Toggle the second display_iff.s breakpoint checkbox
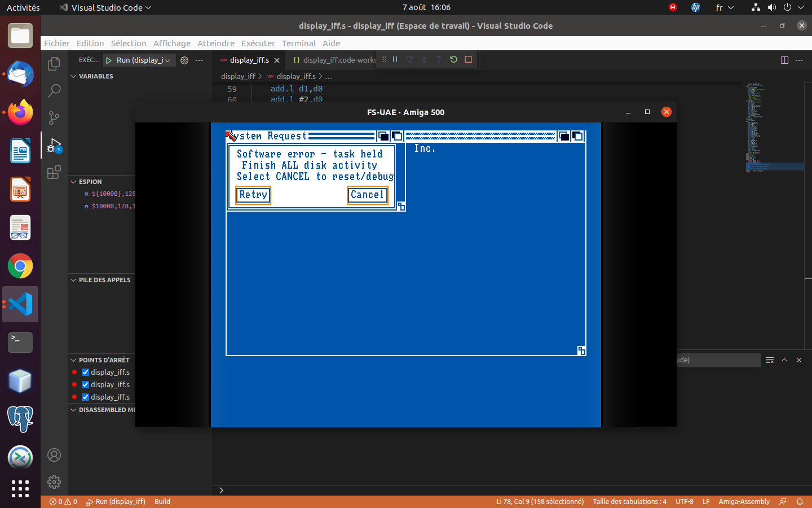This screenshot has width=812, height=508. [x=86, y=384]
